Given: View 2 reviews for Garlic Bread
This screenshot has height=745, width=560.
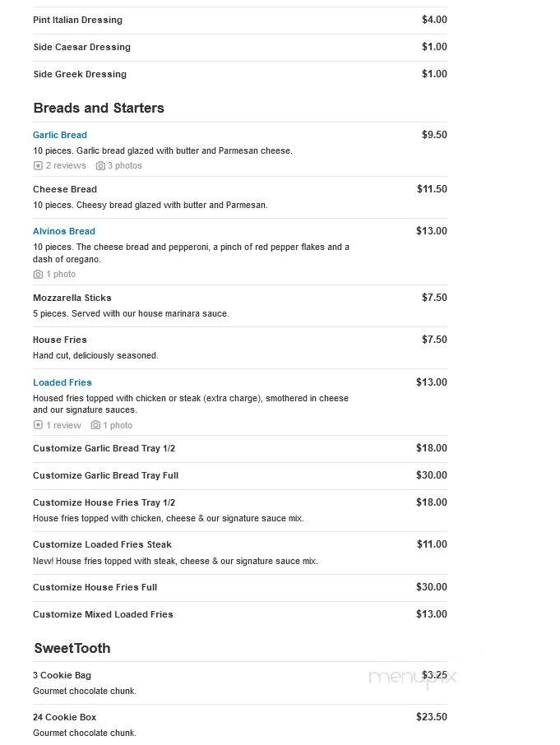Looking at the screenshot, I should tap(66, 165).
